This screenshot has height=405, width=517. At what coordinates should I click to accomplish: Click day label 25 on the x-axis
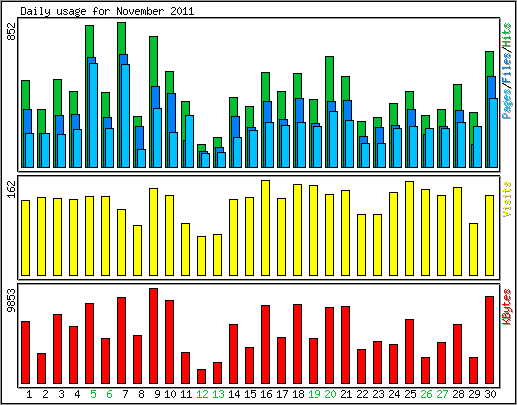tap(410, 394)
